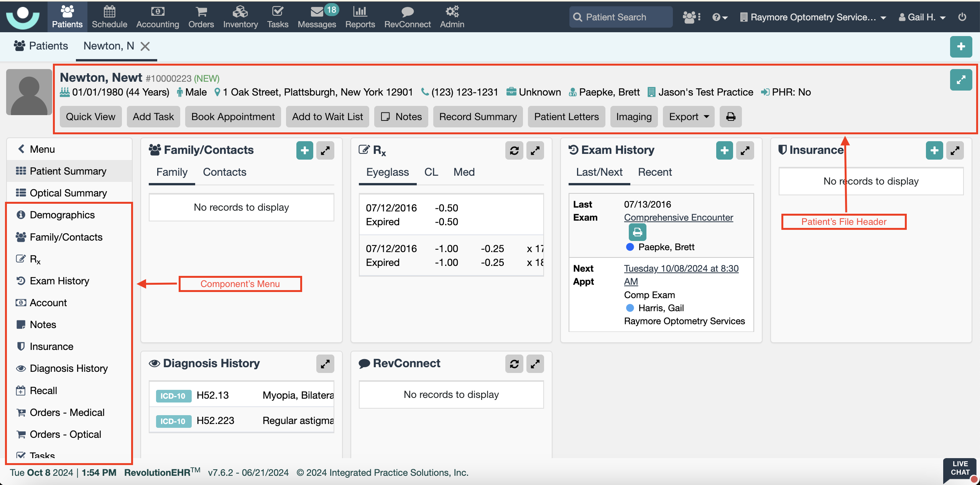Add a new Insurance record
Image resolution: width=980 pixels, height=485 pixels.
[x=934, y=150]
